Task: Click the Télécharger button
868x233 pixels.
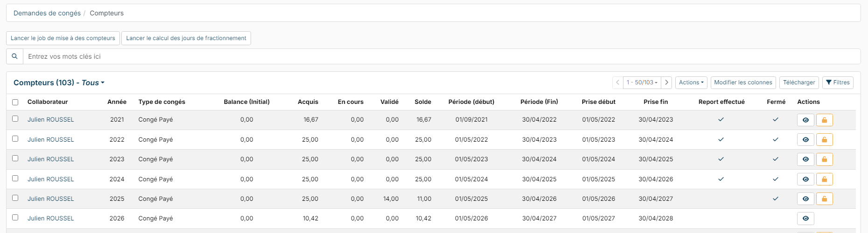Action: (799, 82)
